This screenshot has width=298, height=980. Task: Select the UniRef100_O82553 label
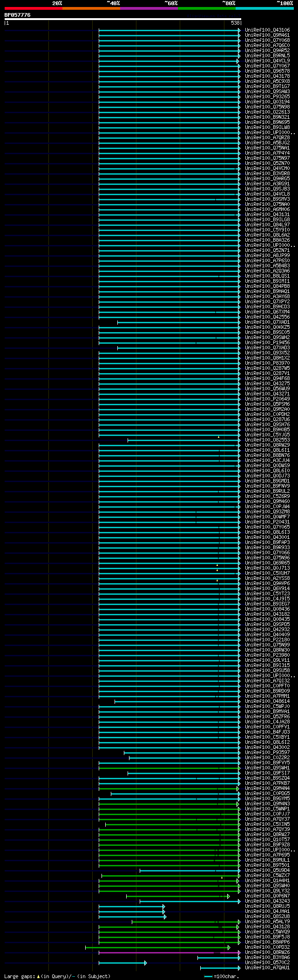pos(267,440)
